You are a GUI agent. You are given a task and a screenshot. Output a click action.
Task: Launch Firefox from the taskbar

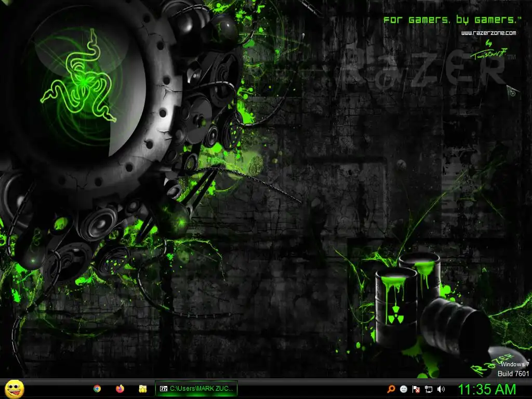(x=120, y=389)
